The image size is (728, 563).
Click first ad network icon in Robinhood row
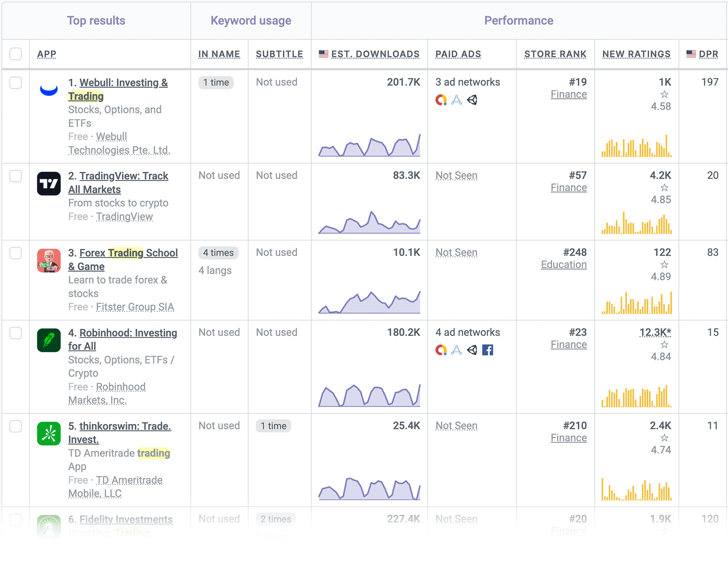441,350
